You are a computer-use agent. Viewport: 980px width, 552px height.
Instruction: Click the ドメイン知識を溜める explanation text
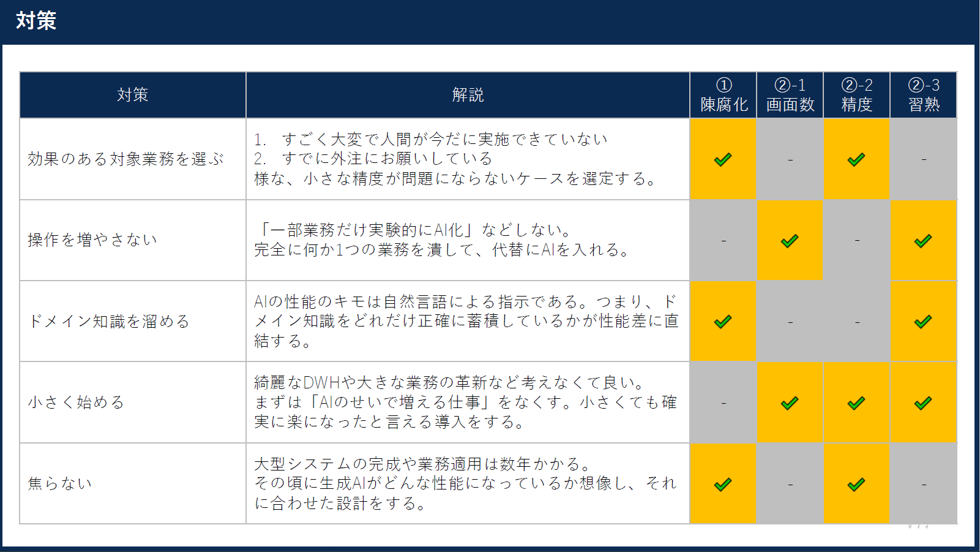pyautogui.click(x=466, y=321)
